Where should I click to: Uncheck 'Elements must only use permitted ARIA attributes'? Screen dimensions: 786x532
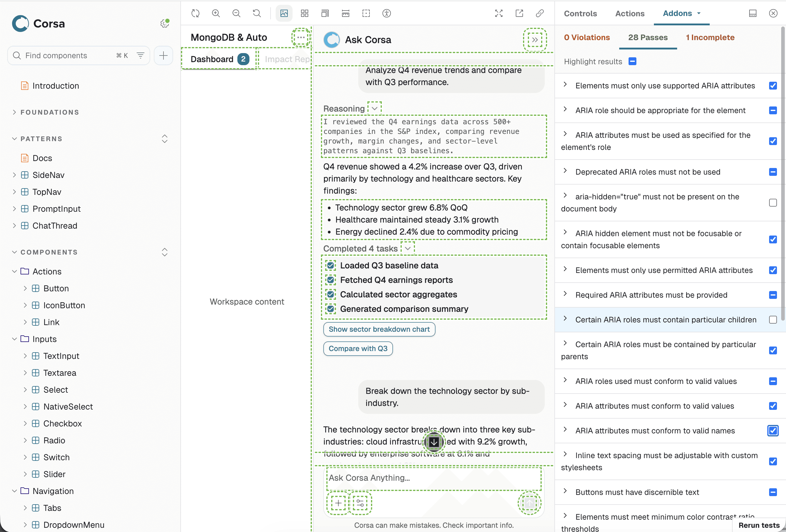point(773,270)
